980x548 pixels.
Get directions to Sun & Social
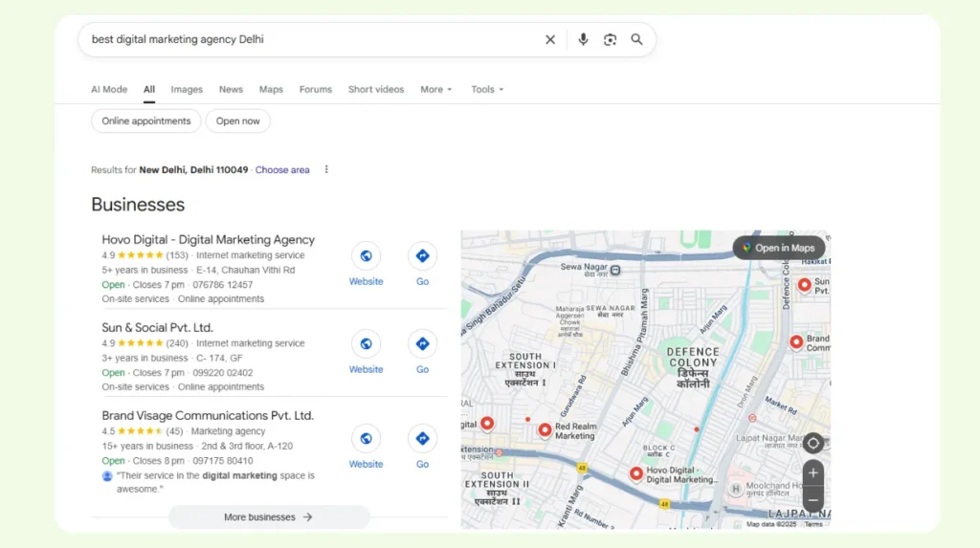pyautogui.click(x=422, y=343)
